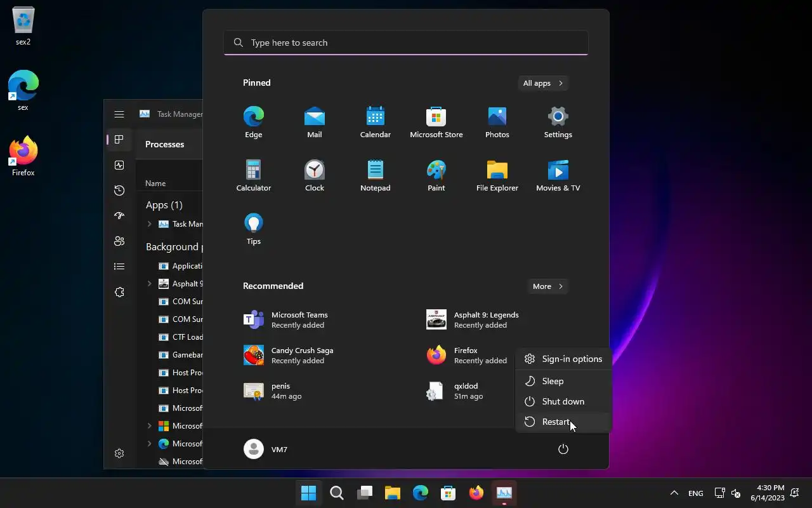This screenshot has width=812, height=508.
Task: Select Restart from power menu
Action: pyautogui.click(x=563, y=422)
